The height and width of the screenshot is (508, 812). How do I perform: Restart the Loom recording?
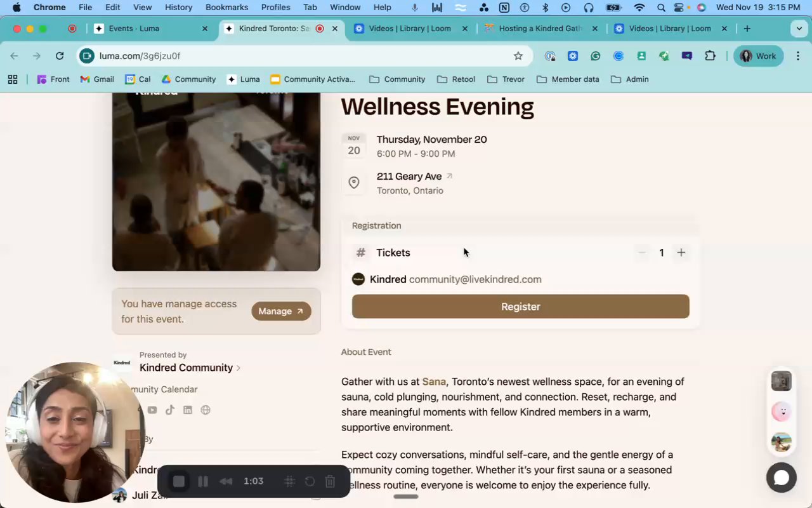[x=310, y=481]
